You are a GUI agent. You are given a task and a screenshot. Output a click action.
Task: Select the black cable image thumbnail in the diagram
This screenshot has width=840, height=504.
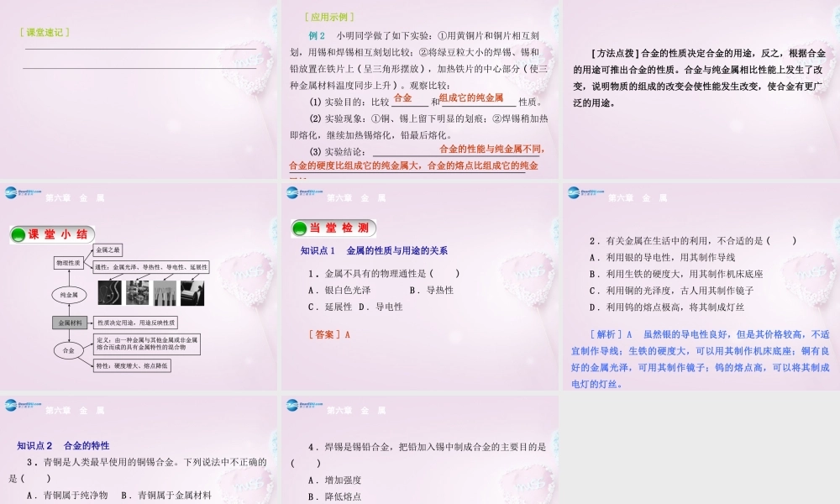pyautogui.click(x=109, y=292)
